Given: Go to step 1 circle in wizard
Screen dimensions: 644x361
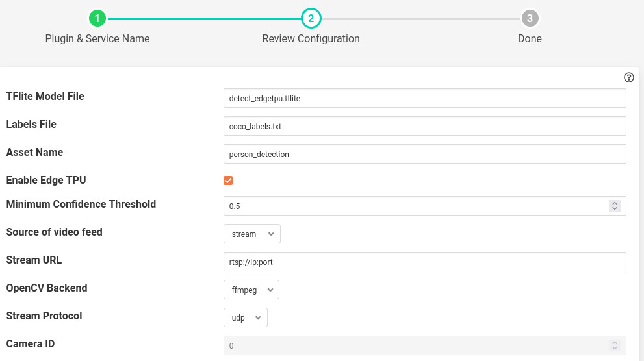Looking at the screenshot, I should pos(97,18).
